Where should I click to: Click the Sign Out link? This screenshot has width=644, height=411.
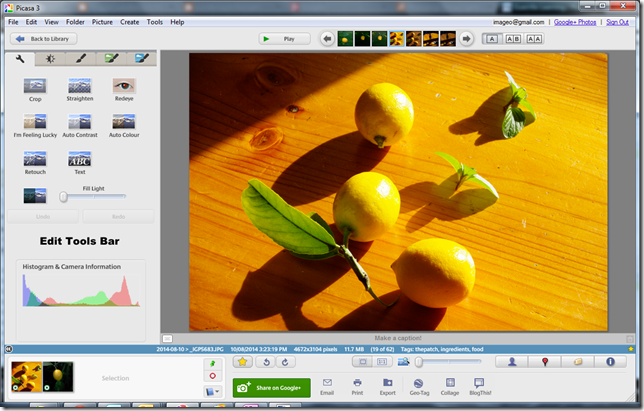click(x=617, y=21)
